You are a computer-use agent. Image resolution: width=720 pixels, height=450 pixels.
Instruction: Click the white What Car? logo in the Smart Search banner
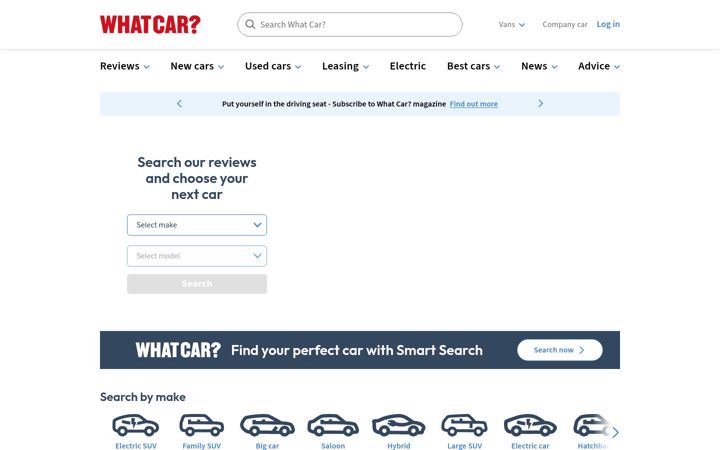point(178,350)
